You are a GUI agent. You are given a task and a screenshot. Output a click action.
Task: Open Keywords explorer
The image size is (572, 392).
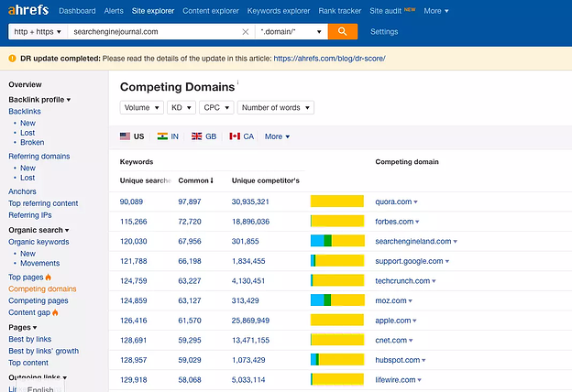click(279, 11)
